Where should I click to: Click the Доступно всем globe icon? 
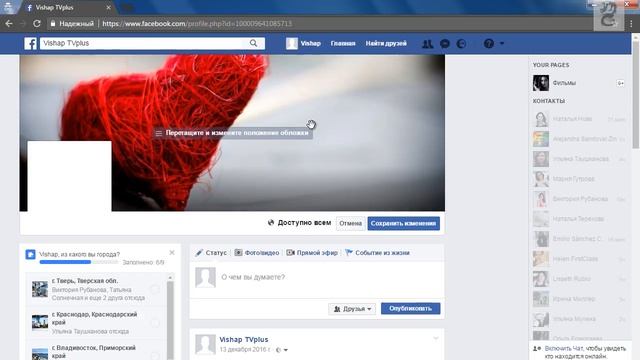pos(271,222)
